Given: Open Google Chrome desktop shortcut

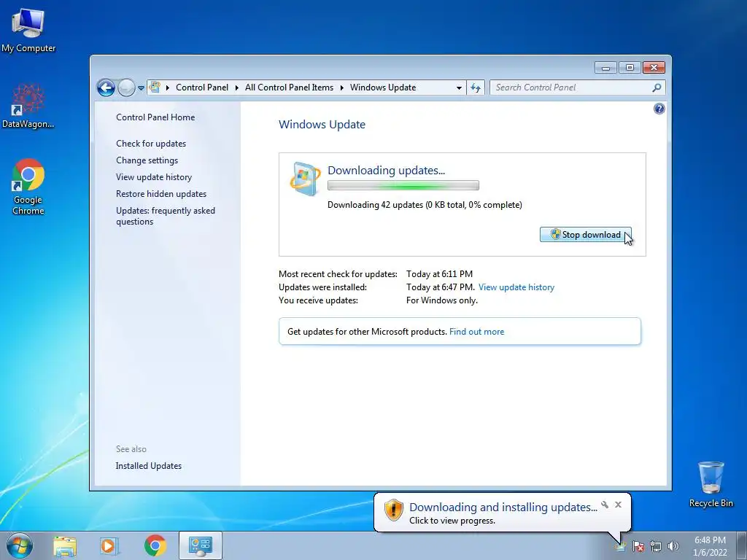Looking at the screenshot, I should click(x=28, y=186).
